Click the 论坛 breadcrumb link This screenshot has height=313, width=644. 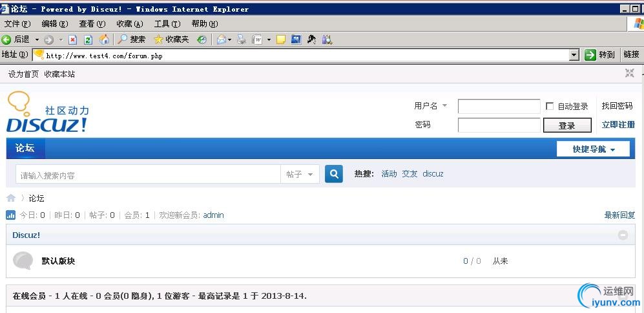tap(36, 199)
